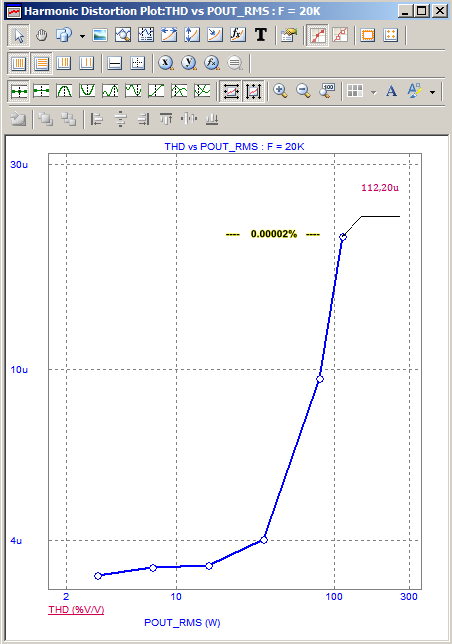The image size is (452, 644).
Task: Click the fx function tool icon
Action: coord(237,35)
